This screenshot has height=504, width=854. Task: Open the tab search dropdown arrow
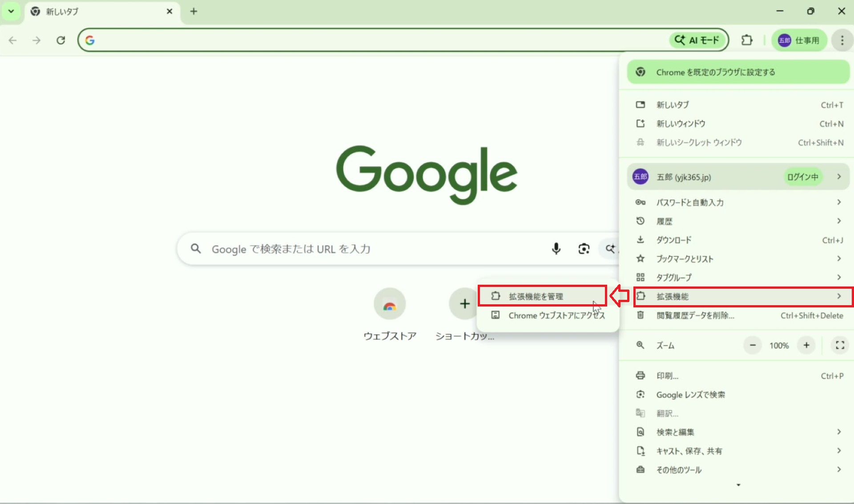11,11
